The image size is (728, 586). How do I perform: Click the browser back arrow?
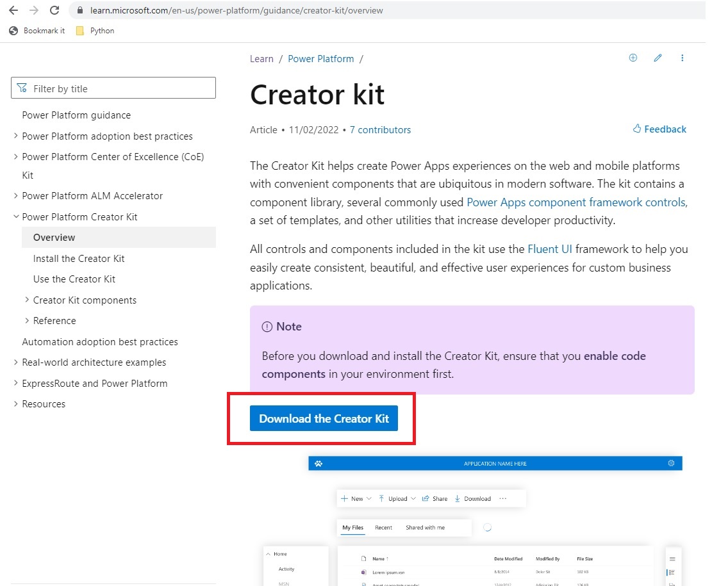click(x=13, y=10)
